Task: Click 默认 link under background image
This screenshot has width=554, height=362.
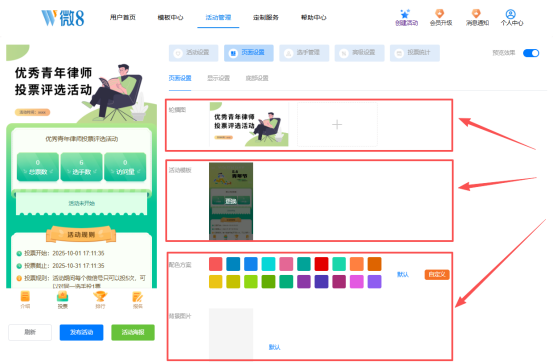Action: pos(275,347)
